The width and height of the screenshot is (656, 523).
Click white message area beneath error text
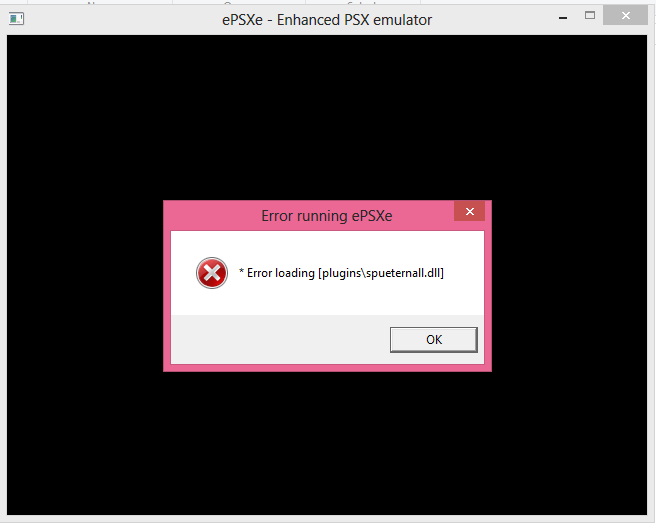click(x=327, y=300)
